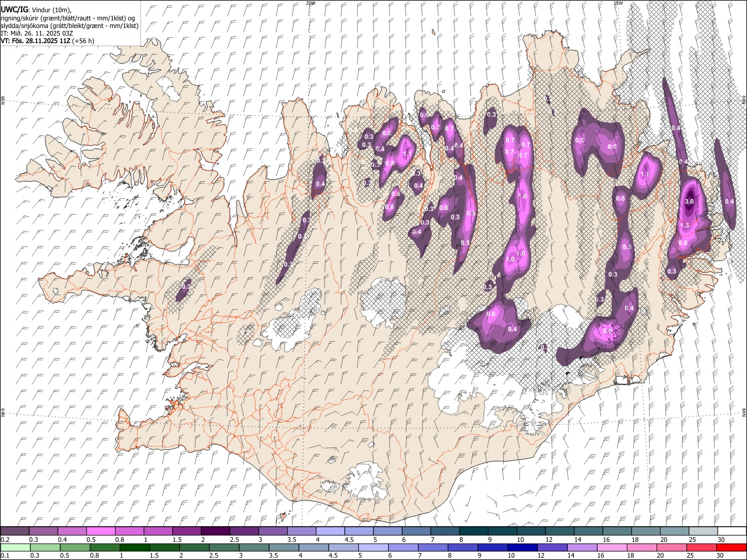Pick the light pink swatch labeled 16
747x560 pixels.
tap(611, 547)
